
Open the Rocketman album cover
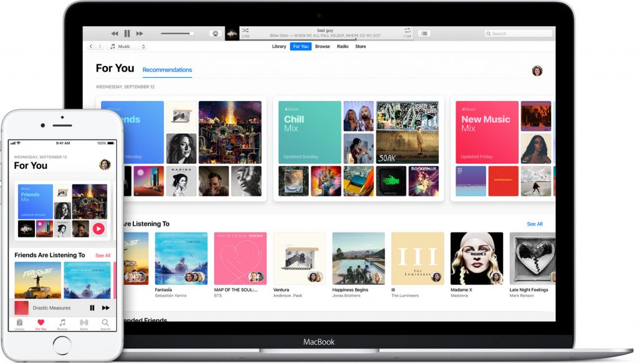pyautogui.click(x=424, y=181)
